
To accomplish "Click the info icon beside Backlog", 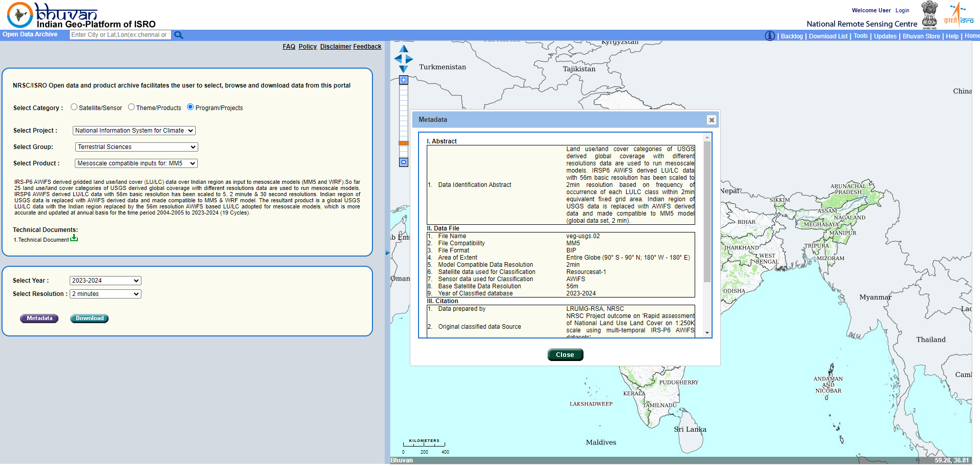I will (x=769, y=36).
